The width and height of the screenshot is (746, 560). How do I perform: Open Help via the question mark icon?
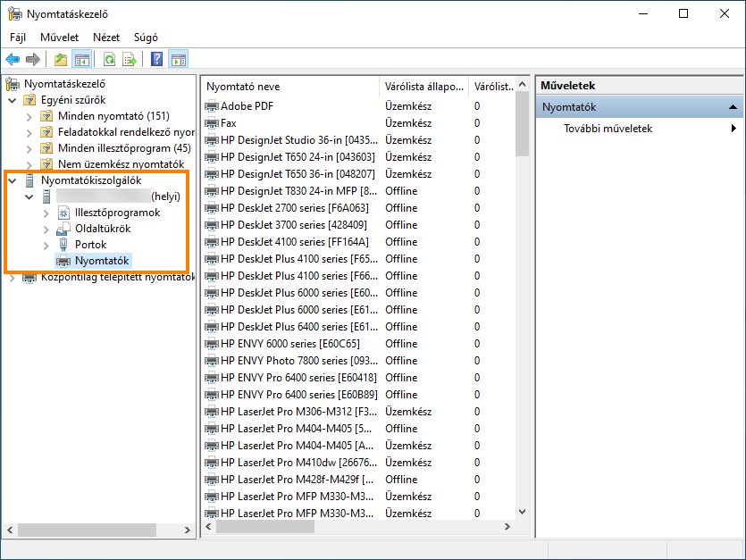click(156, 60)
